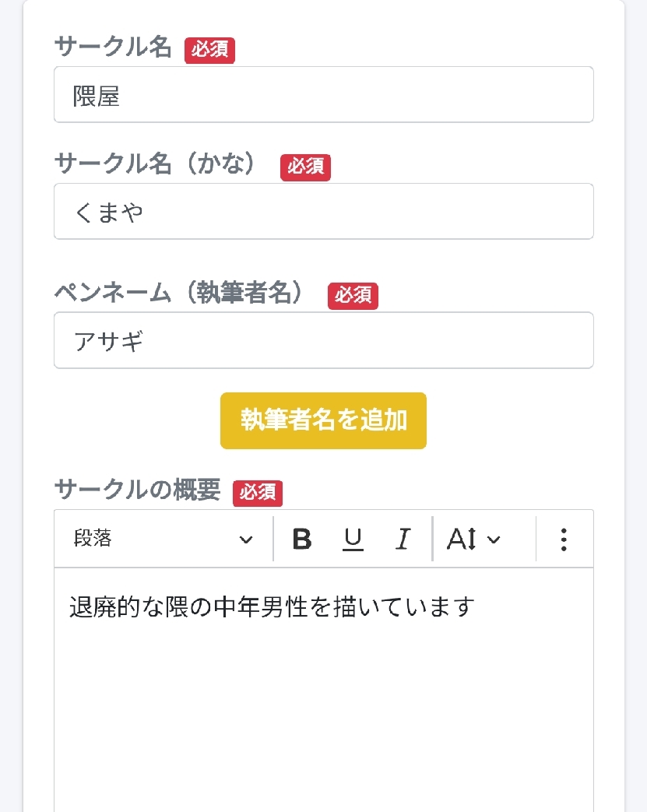Click the ペンネーム（執筆者名） label
Viewport: 647px width, 812px height.
(178, 293)
